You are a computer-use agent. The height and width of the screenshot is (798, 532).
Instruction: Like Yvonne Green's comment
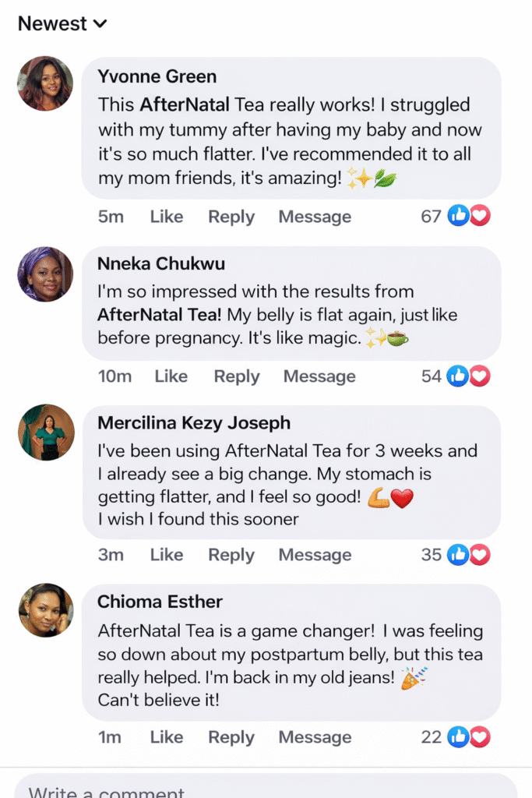(166, 217)
